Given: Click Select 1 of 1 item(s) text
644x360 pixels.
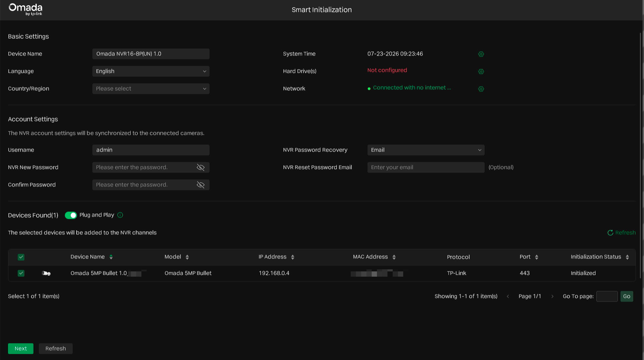Looking at the screenshot, I should point(34,296).
